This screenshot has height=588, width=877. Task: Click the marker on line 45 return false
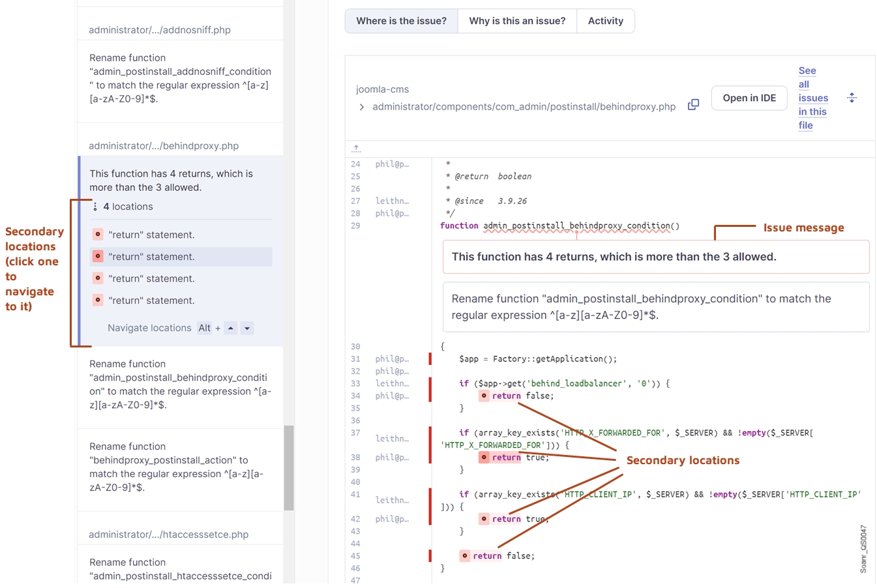coord(464,556)
